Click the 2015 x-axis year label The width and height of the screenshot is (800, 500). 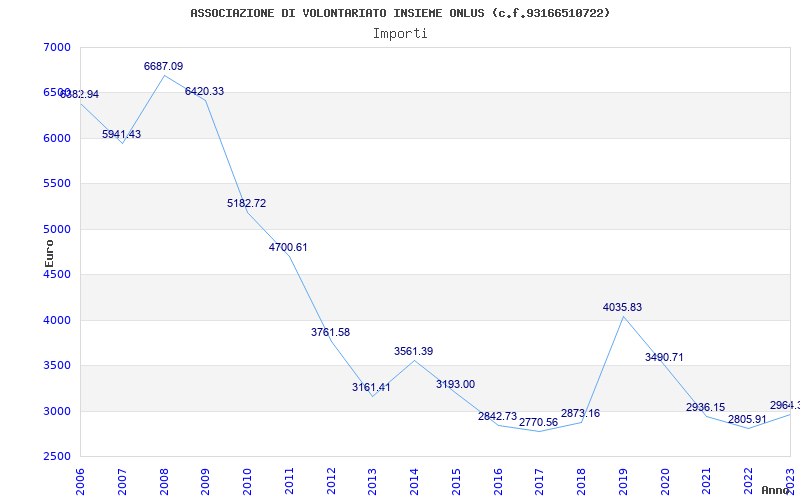click(456, 481)
